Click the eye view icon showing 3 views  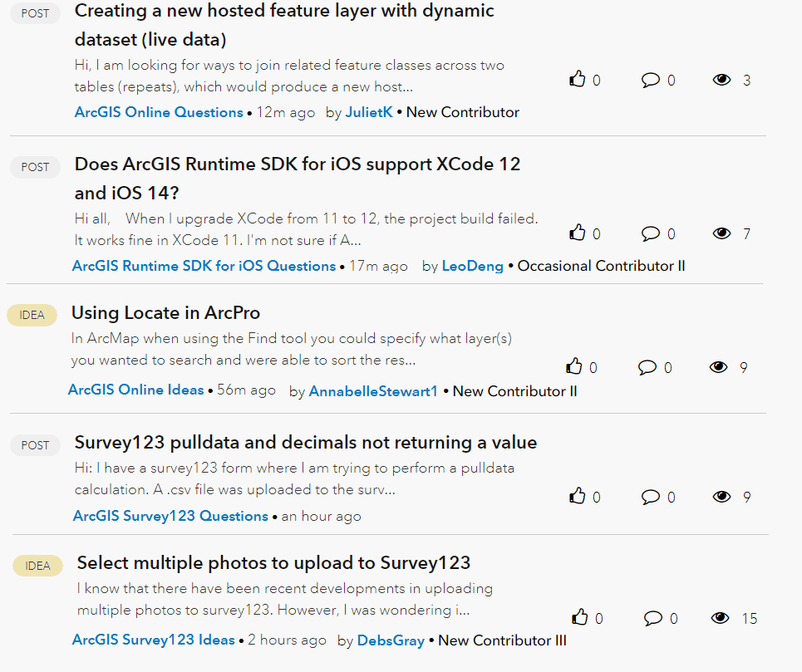(x=721, y=80)
